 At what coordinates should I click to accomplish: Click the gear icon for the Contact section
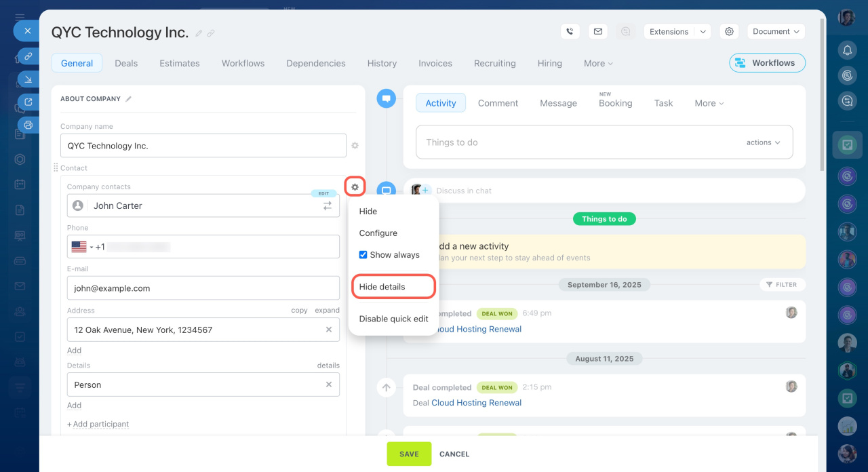[355, 186]
